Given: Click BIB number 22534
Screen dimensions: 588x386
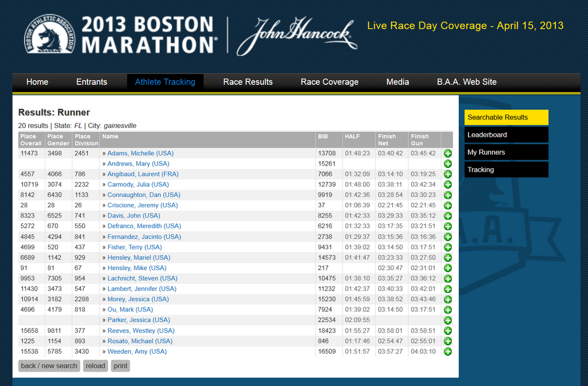Looking at the screenshot, I should click(x=327, y=320).
